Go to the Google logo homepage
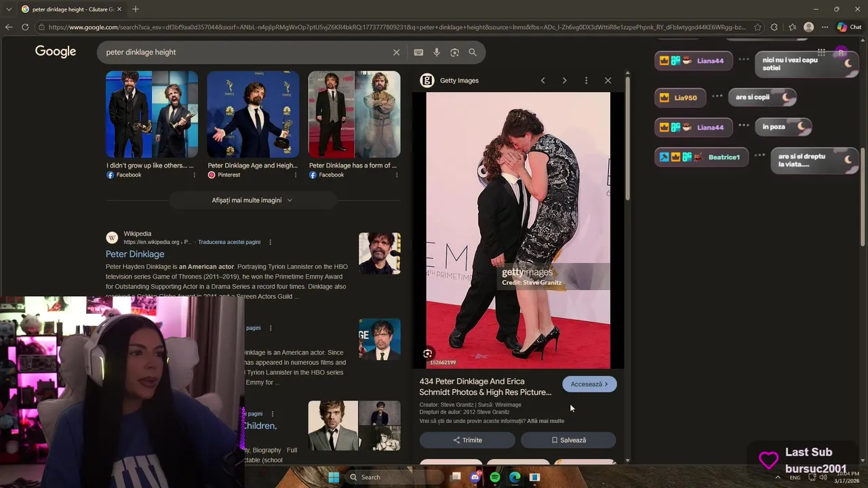This screenshot has width=868, height=488. (x=56, y=52)
